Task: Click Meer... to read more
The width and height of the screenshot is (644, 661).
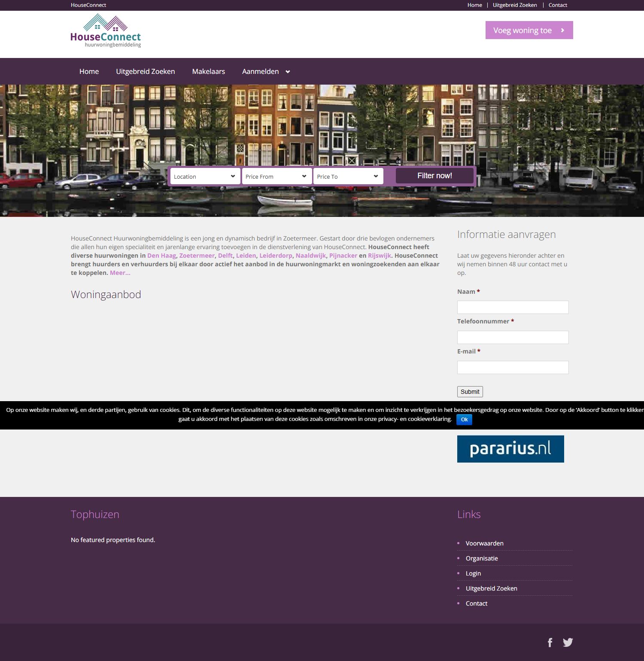Action: (119, 272)
